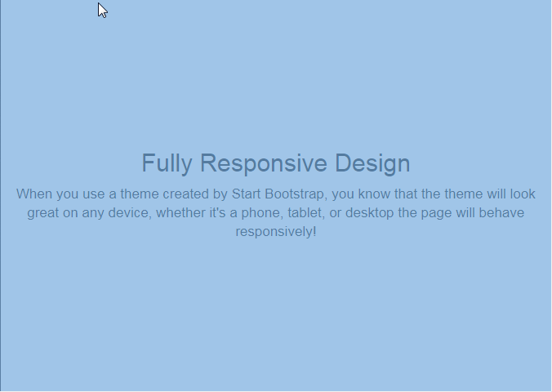The width and height of the screenshot is (552, 392).
Task: Click the "Fully Responsive Design" heading
Action: pyautogui.click(x=276, y=163)
